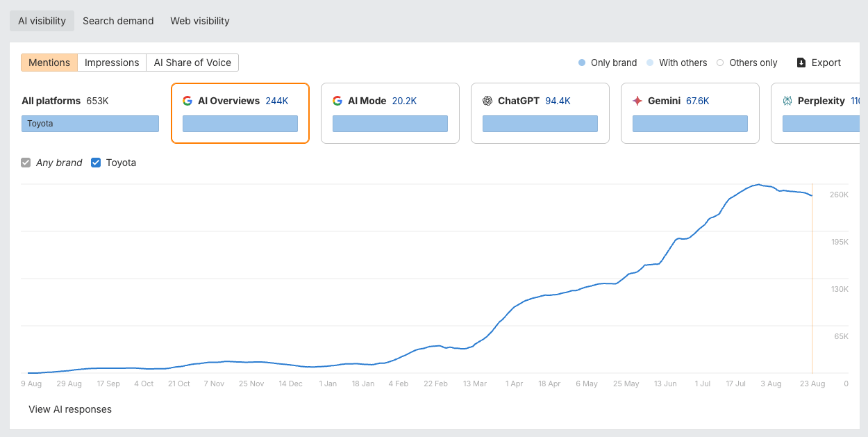Select the Others only radio button
Viewport: 868px width, 437px height.
click(721, 63)
